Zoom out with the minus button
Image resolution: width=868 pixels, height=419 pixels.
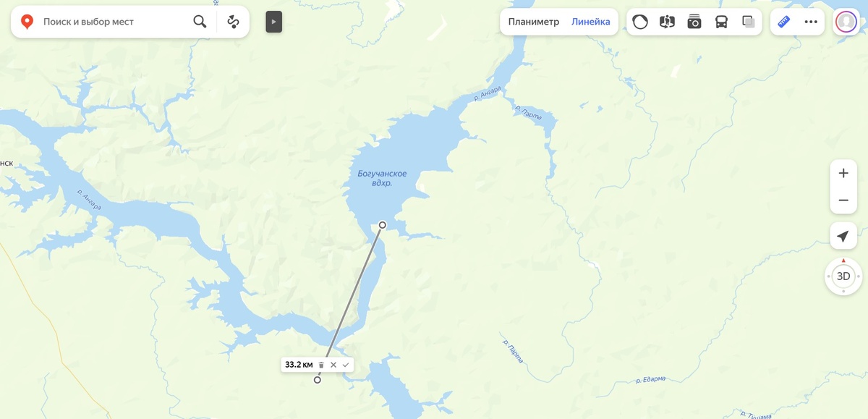pyautogui.click(x=843, y=200)
